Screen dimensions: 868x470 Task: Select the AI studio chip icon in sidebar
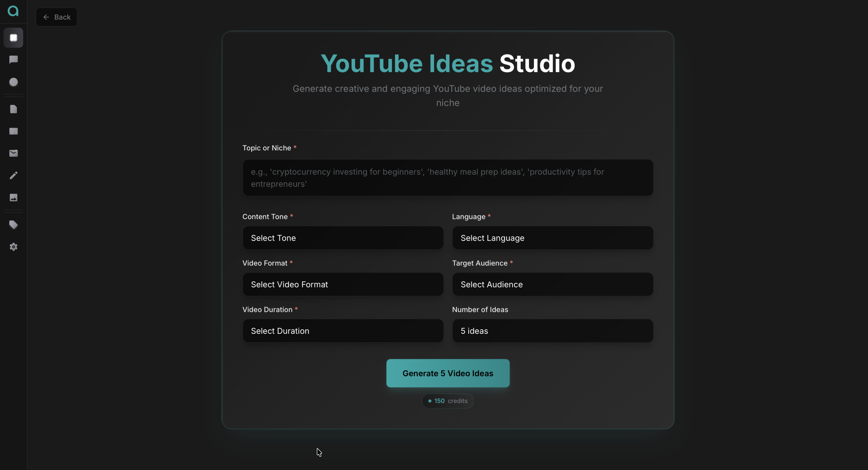[x=14, y=38]
